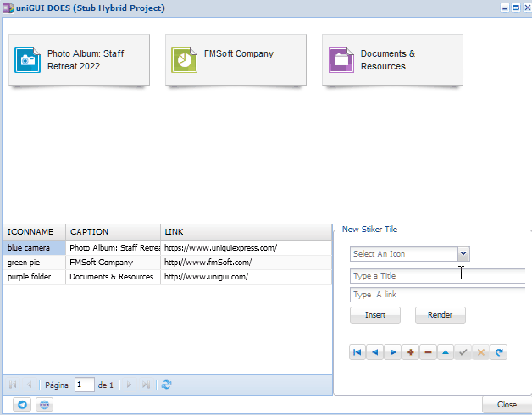Viewport: 532px width, 415px height.
Task: Select the blue camera row cell
Action: (x=34, y=248)
